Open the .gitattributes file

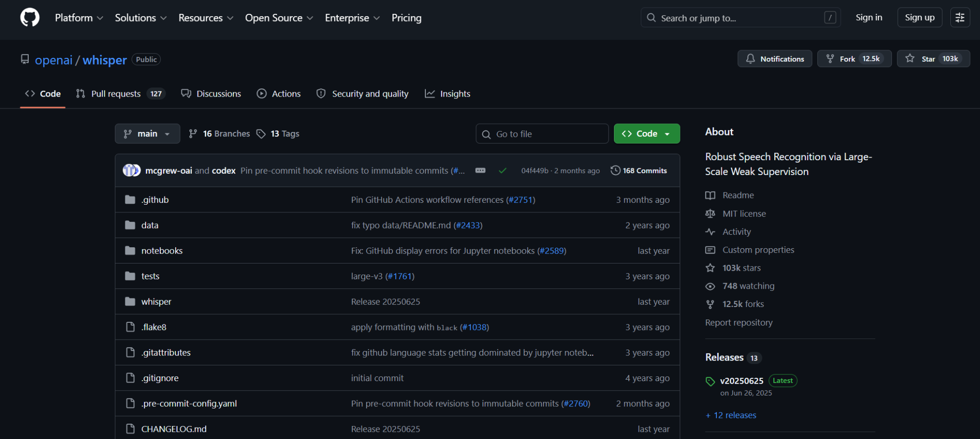point(166,352)
